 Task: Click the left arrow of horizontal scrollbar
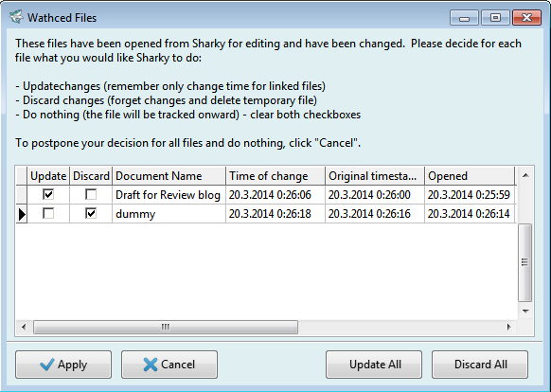click(x=24, y=327)
